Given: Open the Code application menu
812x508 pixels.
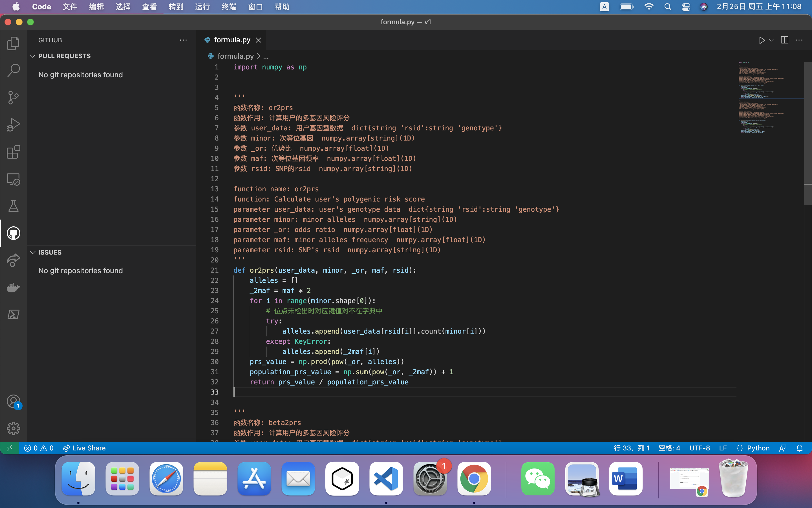Looking at the screenshot, I should 42,7.
